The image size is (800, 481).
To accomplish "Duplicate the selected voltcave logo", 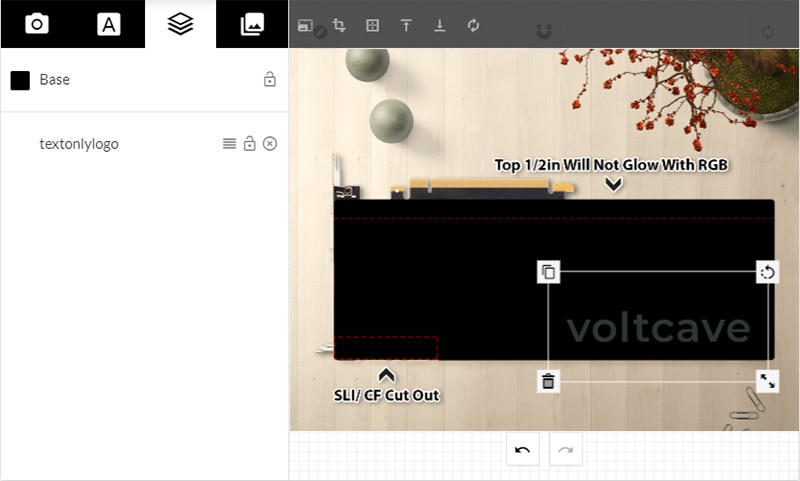I will tap(548, 272).
